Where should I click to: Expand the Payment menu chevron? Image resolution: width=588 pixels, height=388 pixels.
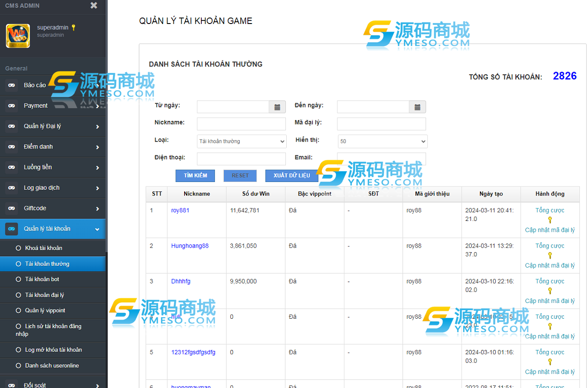[x=97, y=106]
